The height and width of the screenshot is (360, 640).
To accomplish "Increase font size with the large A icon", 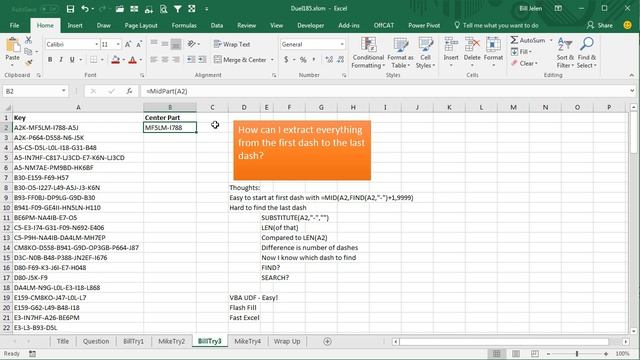I will [x=128, y=44].
